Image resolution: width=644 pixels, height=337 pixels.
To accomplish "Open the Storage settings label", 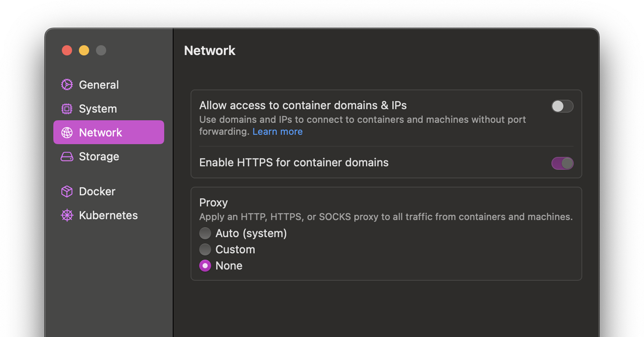I will pos(99,157).
